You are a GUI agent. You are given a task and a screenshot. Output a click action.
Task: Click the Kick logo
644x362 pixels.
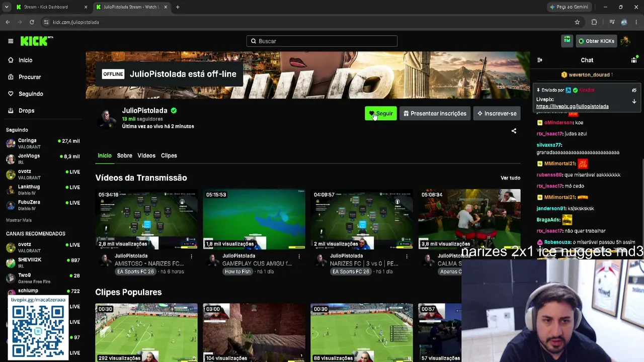(x=36, y=41)
